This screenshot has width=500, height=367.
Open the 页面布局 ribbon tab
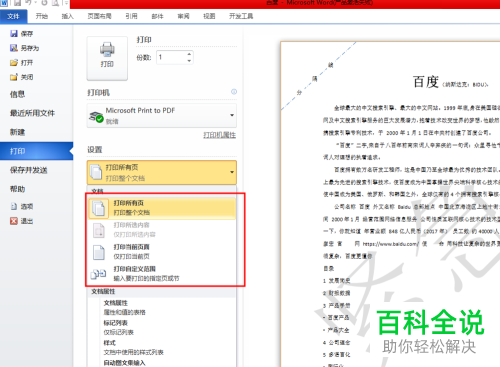99,16
